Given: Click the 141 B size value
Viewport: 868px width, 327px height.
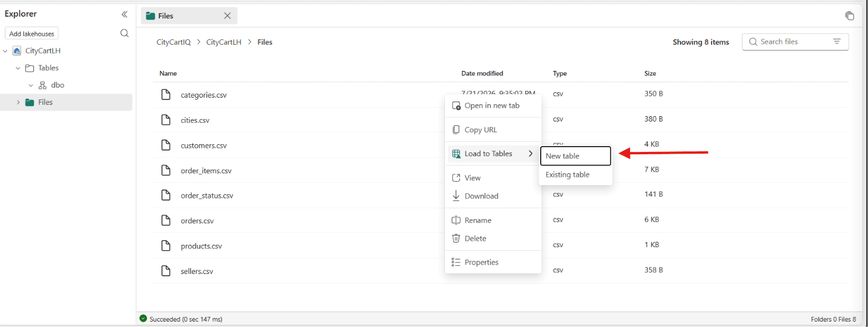Looking at the screenshot, I should 654,194.
